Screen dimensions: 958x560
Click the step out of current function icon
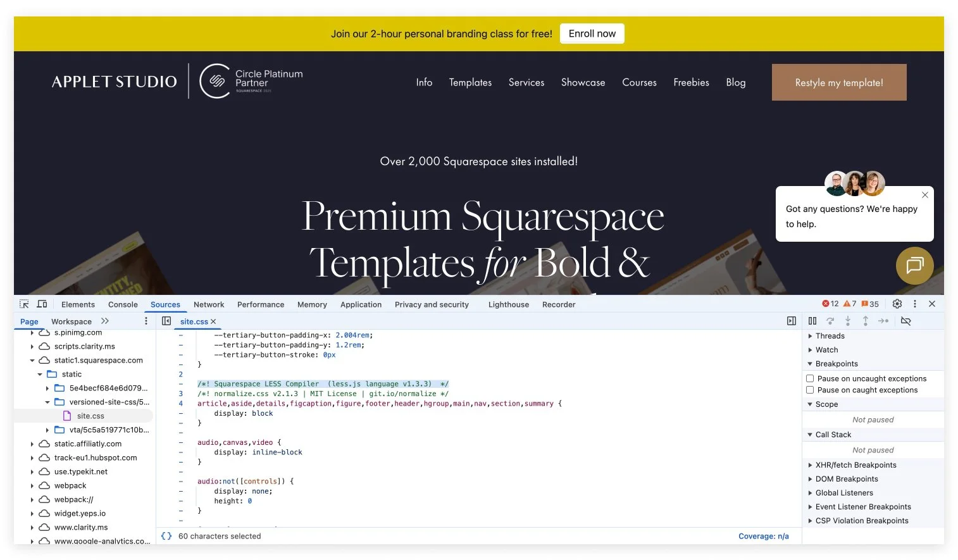(866, 321)
